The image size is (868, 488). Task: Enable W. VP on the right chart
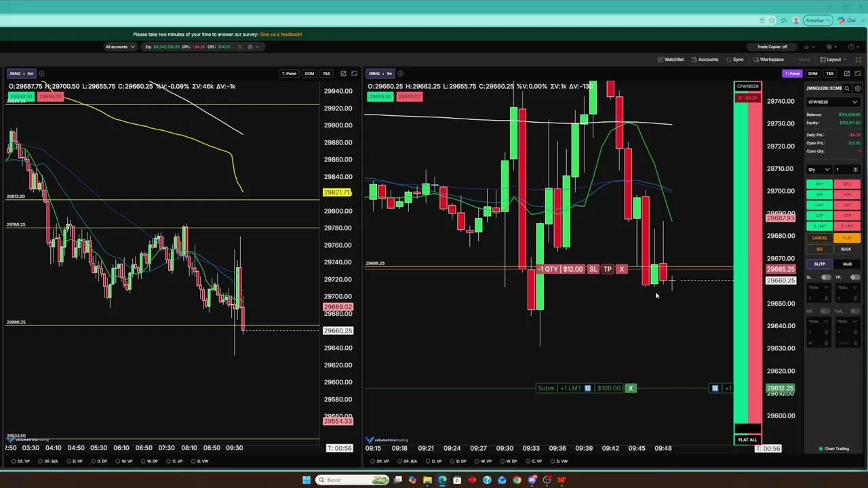[483, 461]
